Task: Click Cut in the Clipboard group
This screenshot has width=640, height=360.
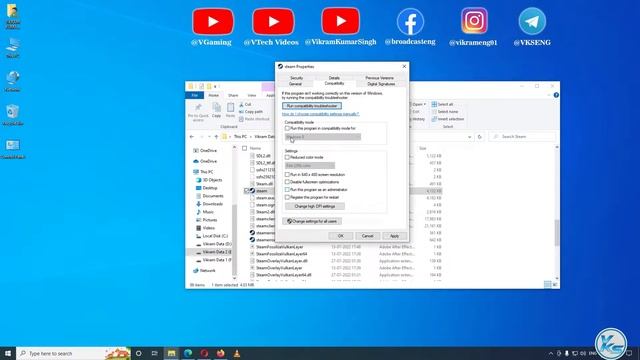Action: point(245,104)
